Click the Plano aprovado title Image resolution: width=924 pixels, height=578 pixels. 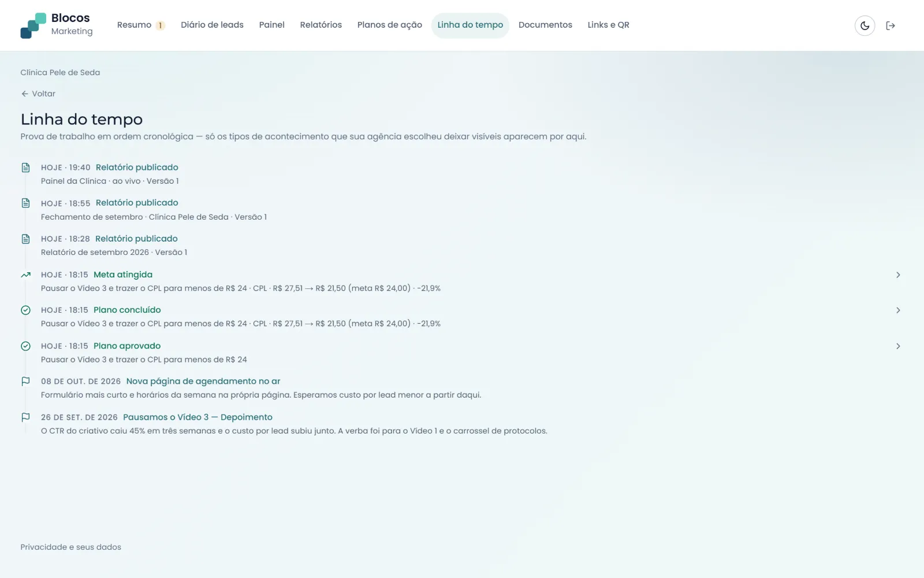tap(127, 346)
